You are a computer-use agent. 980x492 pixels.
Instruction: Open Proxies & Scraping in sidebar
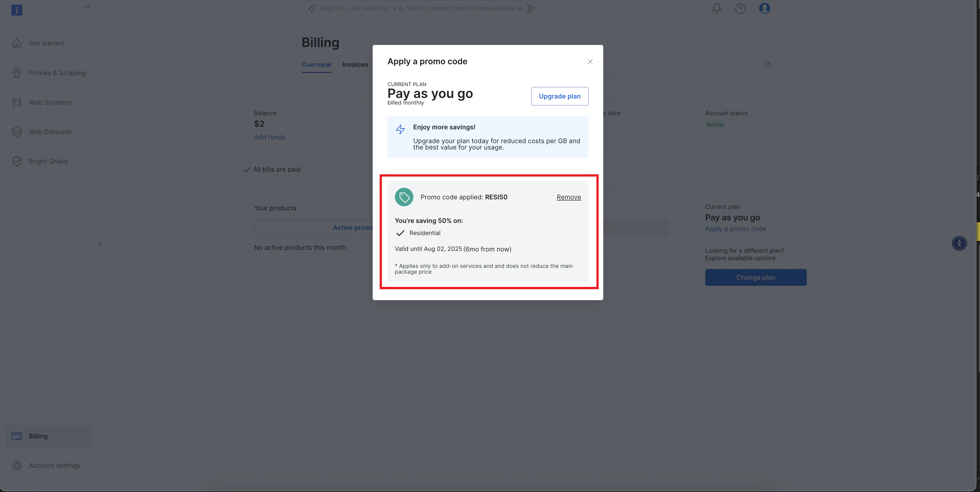click(57, 73)
